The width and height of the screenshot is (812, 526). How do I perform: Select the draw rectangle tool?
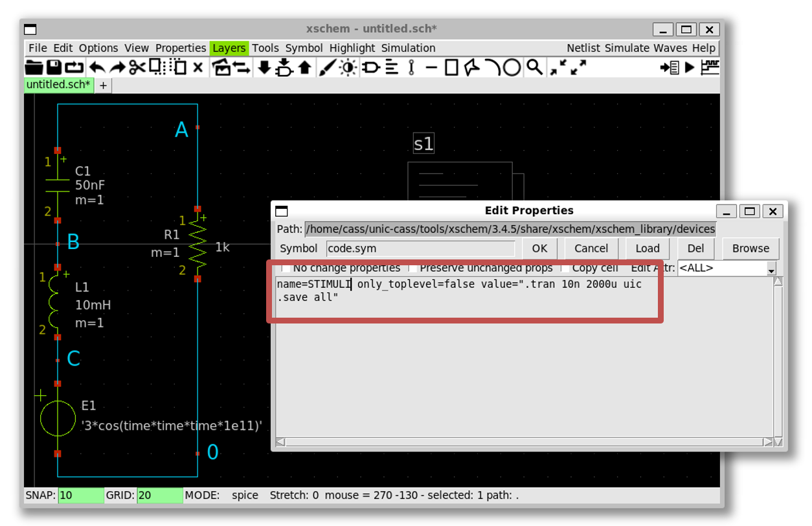tap(452, 67)
